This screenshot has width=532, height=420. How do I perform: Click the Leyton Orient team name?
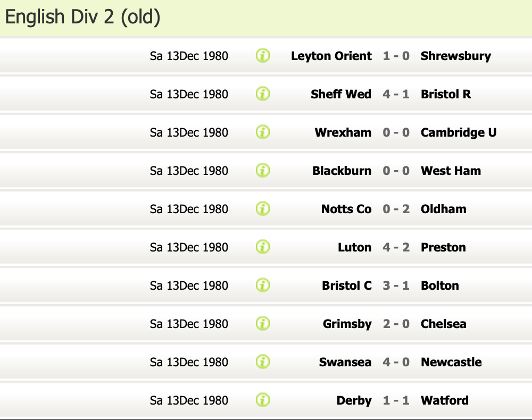[x=331, y=56]
